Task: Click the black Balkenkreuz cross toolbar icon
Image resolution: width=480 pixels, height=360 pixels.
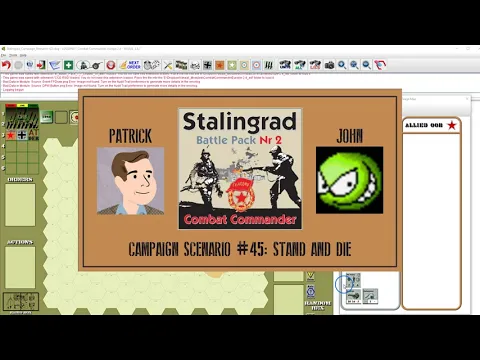Action: [208, 65]
